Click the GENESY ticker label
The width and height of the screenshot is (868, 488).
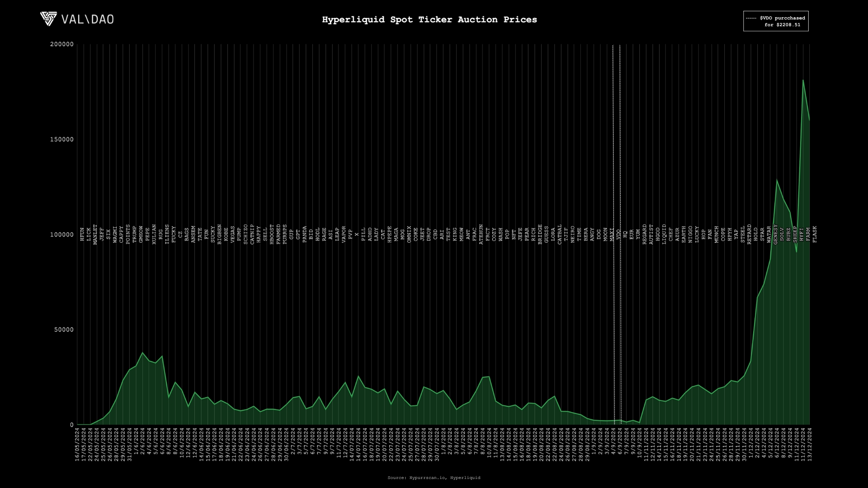pos(776,235)
